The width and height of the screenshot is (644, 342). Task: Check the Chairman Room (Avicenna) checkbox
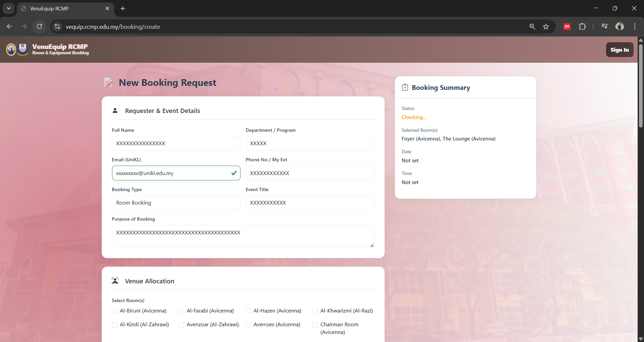point(315,325)
